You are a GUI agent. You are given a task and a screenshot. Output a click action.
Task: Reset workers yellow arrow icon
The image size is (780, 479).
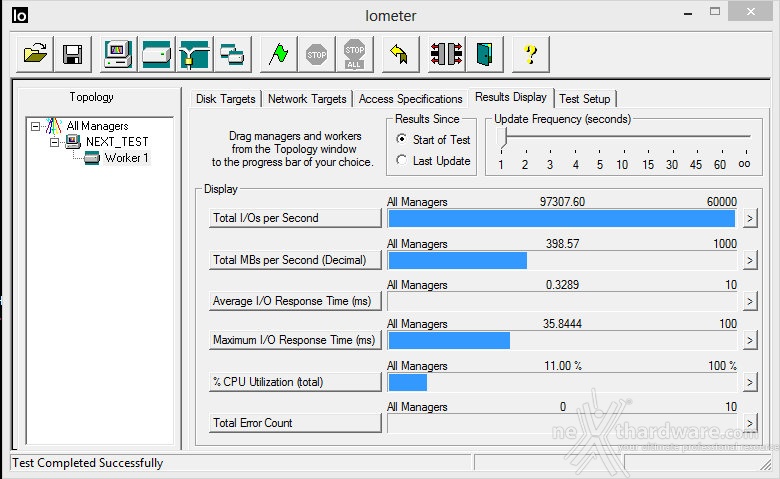400,54
